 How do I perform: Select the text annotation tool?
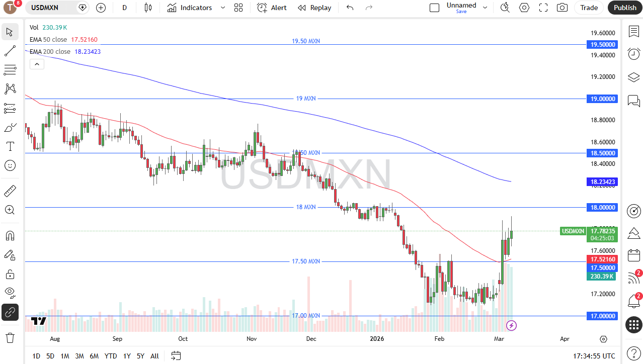[10, 146]
